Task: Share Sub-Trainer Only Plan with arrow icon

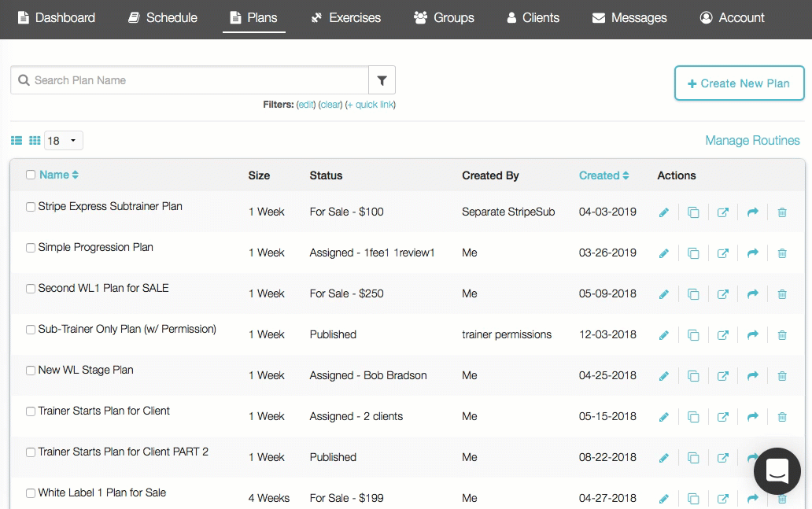Action: (x=752, y=335)
